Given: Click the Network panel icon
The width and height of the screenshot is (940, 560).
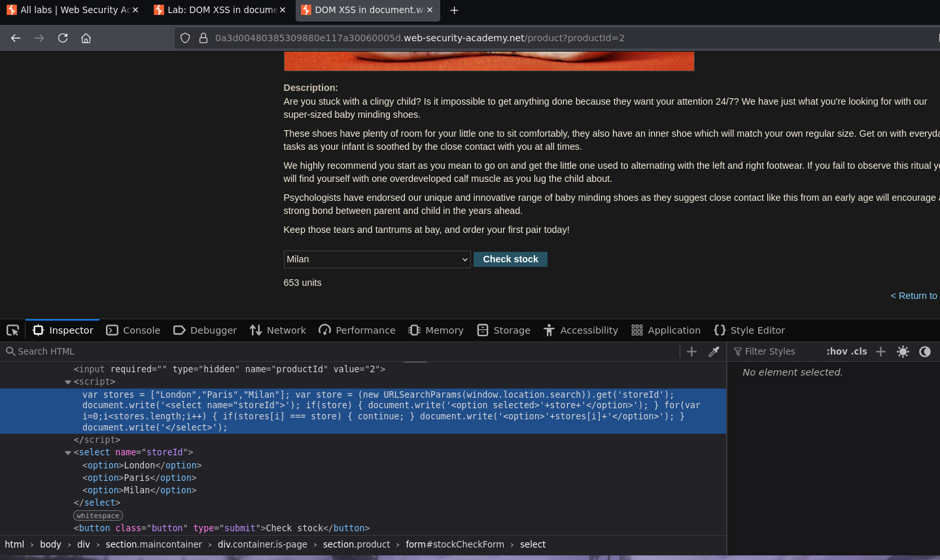Looking at the screenshot, I should click(x=256, y=330).
